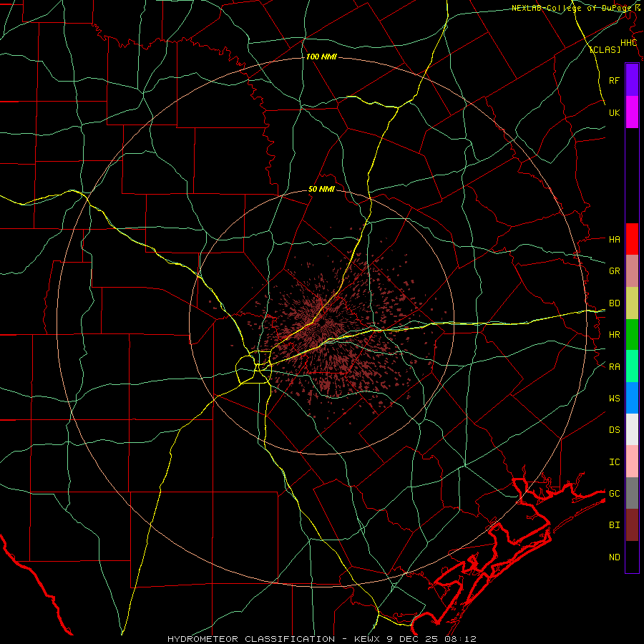Click the DS white legend swatch
This screenshot has height=644, width=644.
point(632,429)
